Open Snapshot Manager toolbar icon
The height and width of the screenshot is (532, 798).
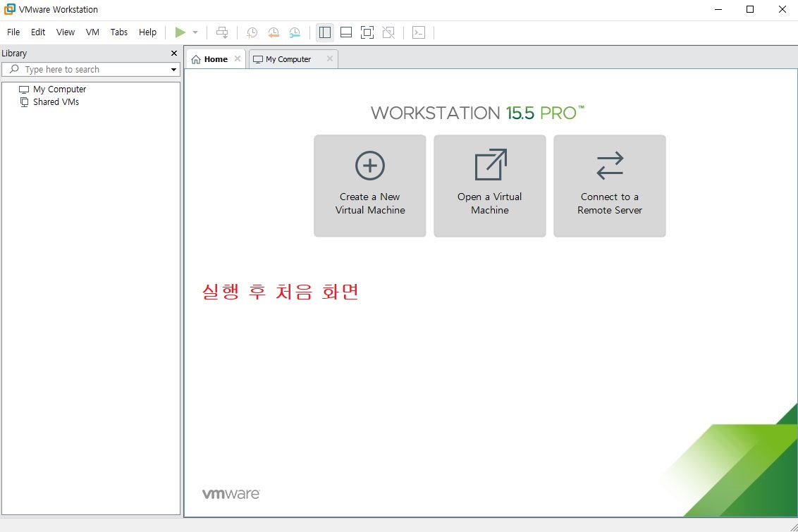(x=295, y=32)
